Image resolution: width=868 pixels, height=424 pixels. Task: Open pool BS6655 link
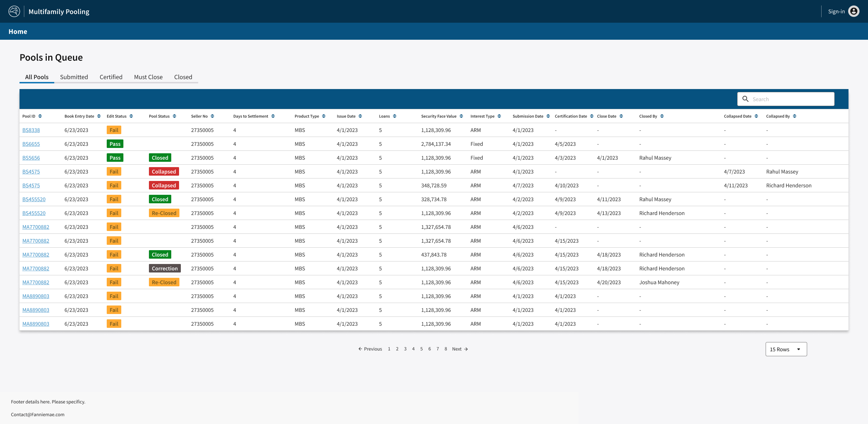(31, 144)
